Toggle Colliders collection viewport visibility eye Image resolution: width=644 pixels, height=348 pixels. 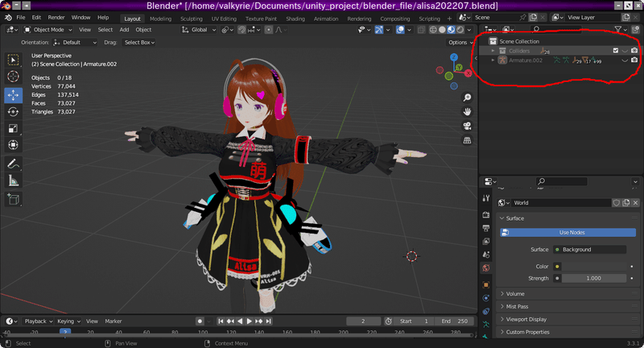pos(625,51)
